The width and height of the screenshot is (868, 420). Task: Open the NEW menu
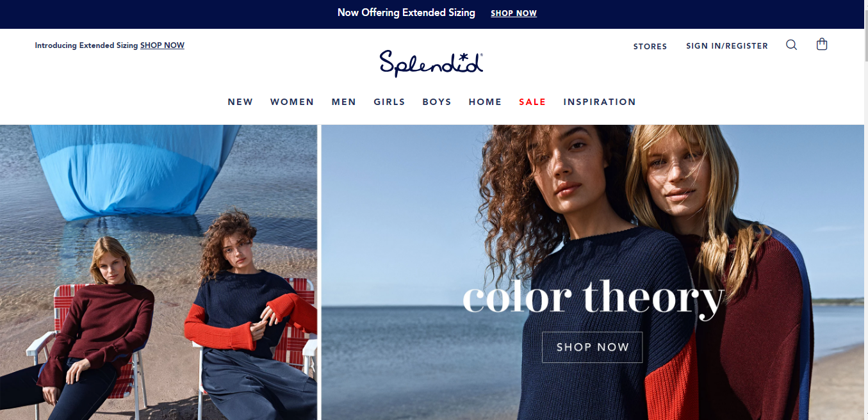240,102
